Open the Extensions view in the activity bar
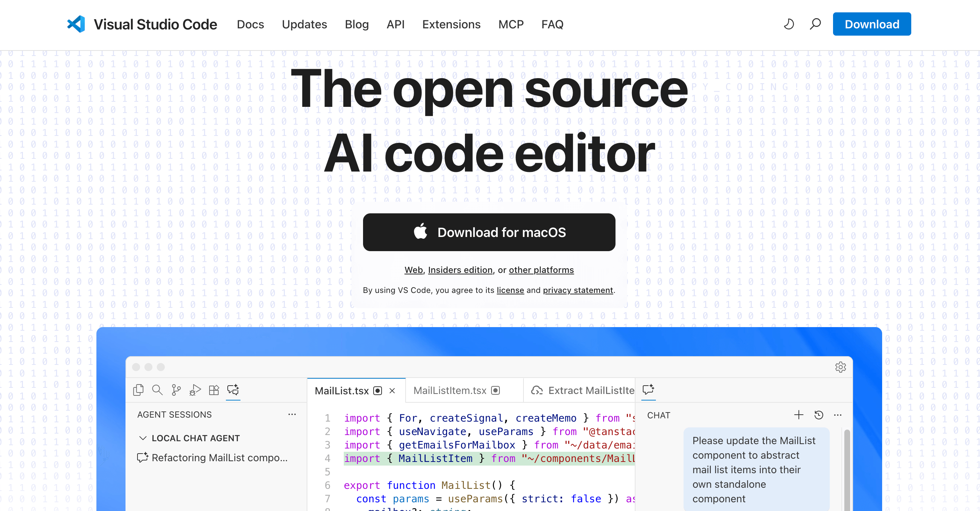The width and height of the screenshot is (980, 511). point(214,390)
